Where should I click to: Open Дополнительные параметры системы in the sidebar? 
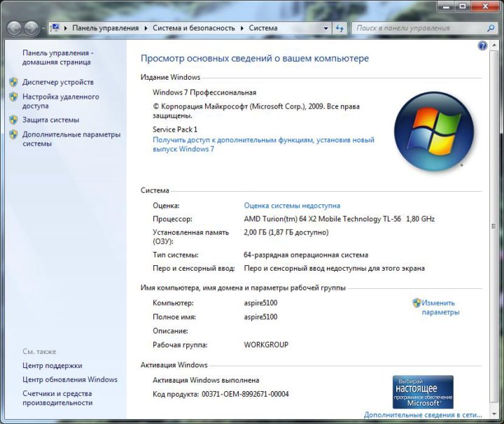[71, 139]
